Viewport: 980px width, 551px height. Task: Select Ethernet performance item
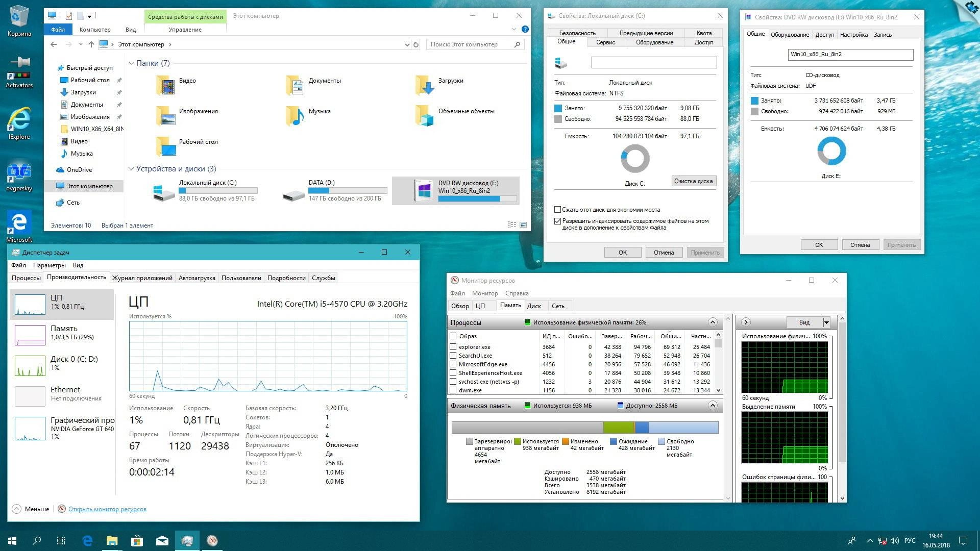61,396
